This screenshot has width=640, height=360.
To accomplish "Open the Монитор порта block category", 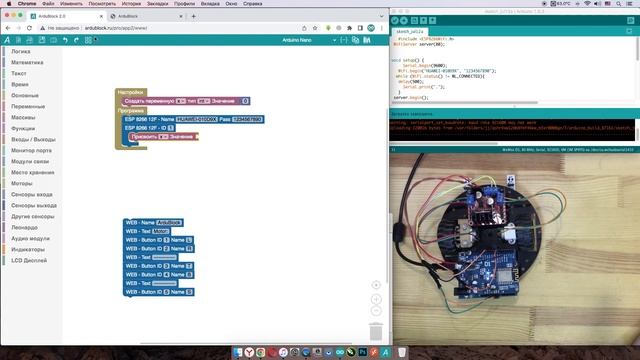I will click(31, 151).
